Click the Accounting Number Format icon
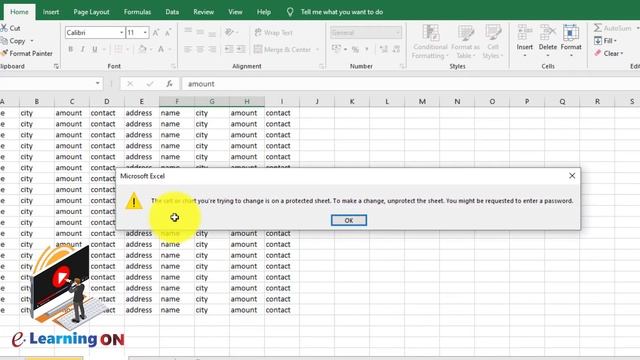Viewport: 640px width, 360px height. click(336, 49)
